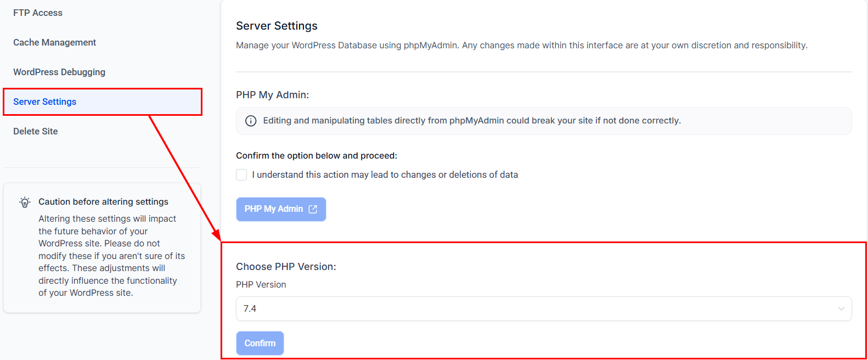
Task: Click the info icon in phpMyAdmin warning
Action: pyautogui.click(x=251, y=121)
